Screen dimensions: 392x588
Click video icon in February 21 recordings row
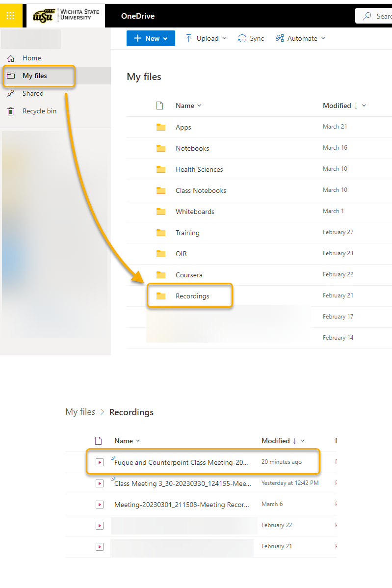[100, 547]
